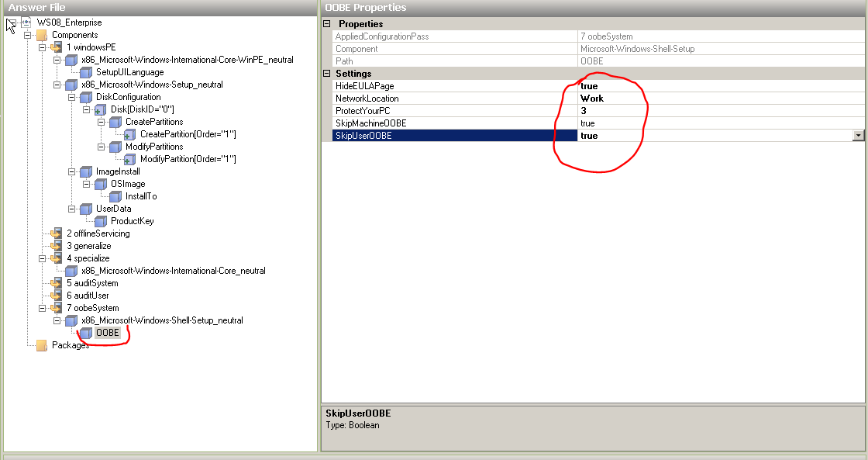Select the NetworkLocation setting row
This screenshot has height=460, width=868.
point(598,98)
